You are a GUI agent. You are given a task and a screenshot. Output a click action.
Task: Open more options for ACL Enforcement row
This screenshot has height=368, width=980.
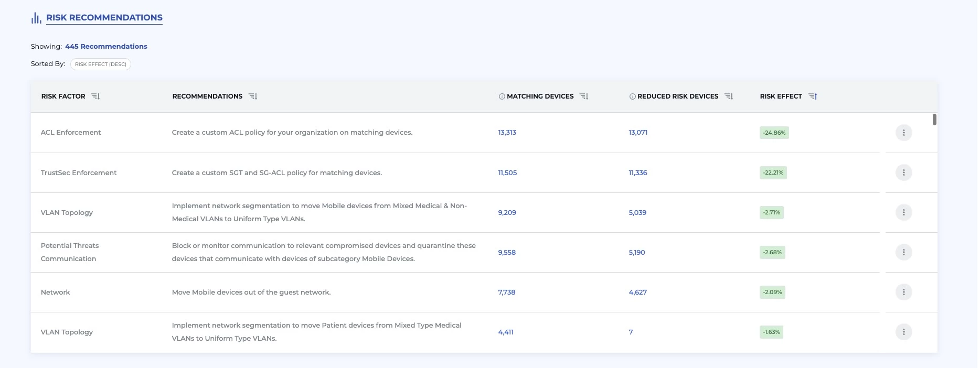903,133
